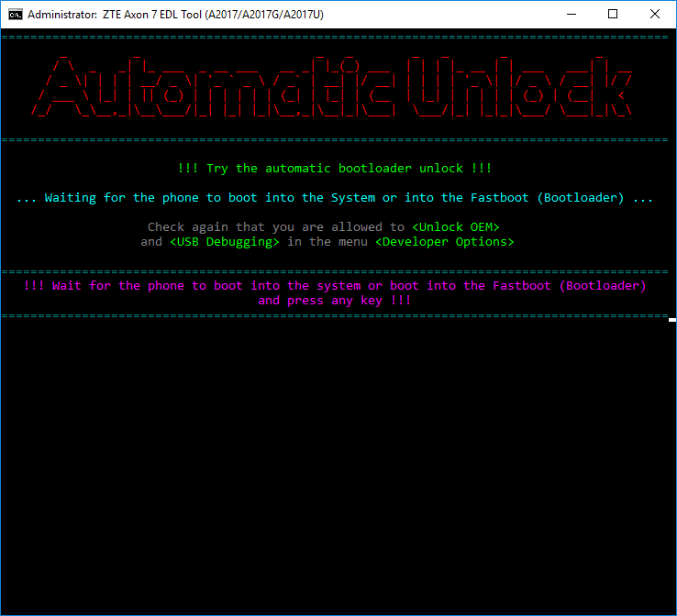
Task: Click the cyan 'Waiting for the phone to boot' line
Action: pyautogui.click(x=335, y=198)
